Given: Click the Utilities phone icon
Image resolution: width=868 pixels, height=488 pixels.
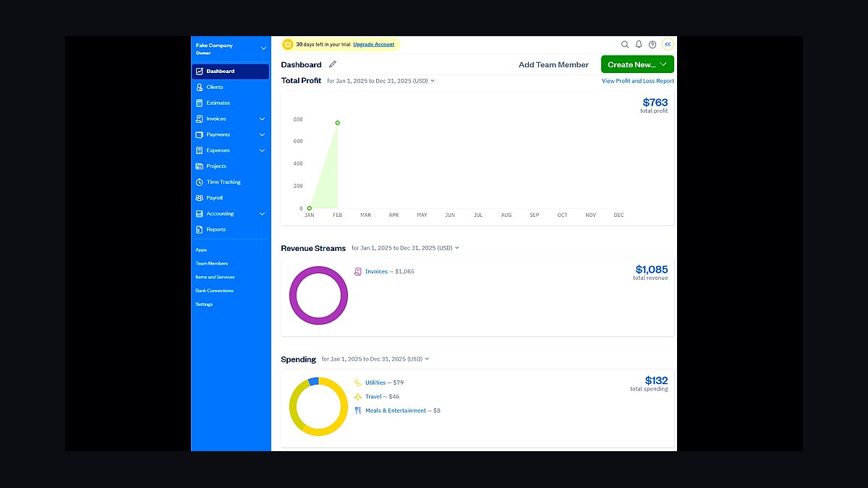Looking at the screenshot, I should point(358,382).
